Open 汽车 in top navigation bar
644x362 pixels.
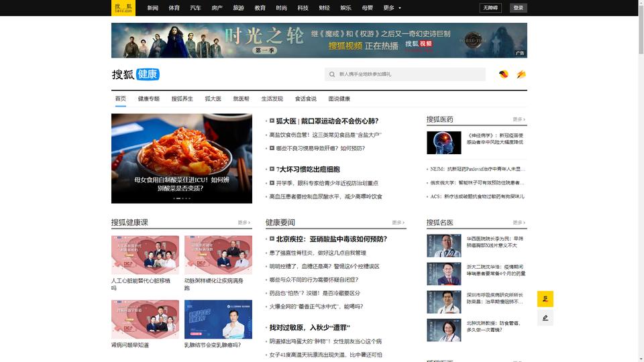pos(195,8)
